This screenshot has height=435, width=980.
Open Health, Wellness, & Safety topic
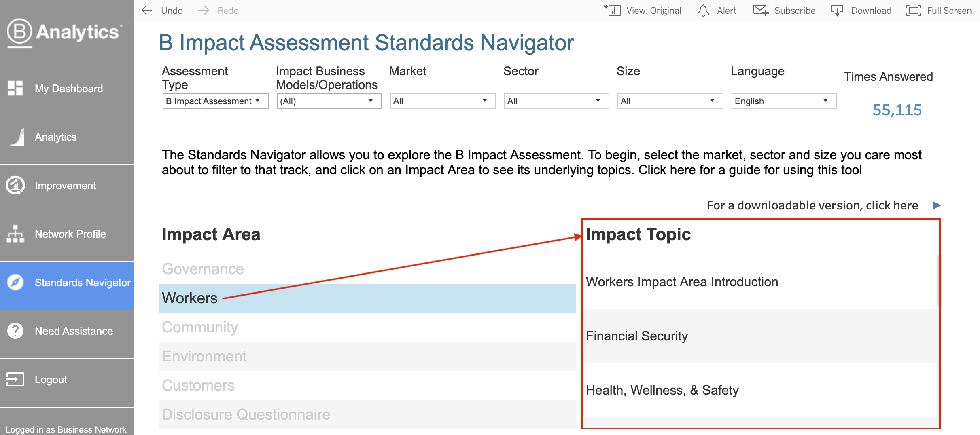(760, 390)
